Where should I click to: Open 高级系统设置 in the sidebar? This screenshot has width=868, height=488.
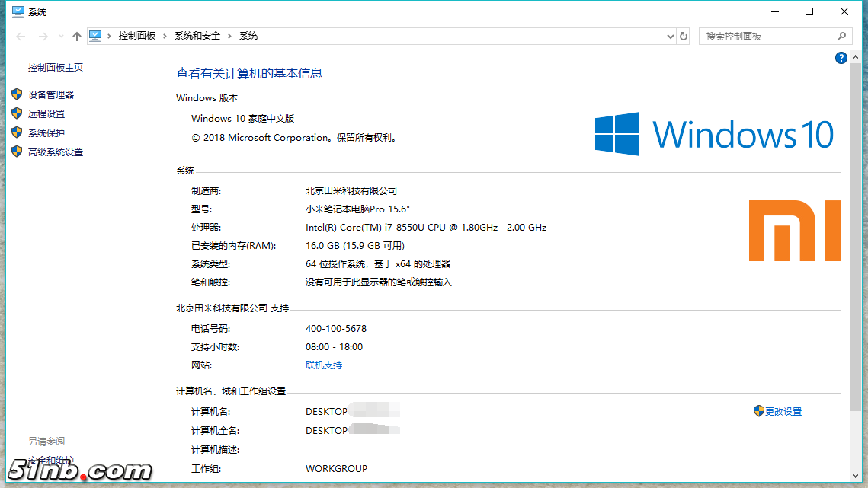(56, 152)
